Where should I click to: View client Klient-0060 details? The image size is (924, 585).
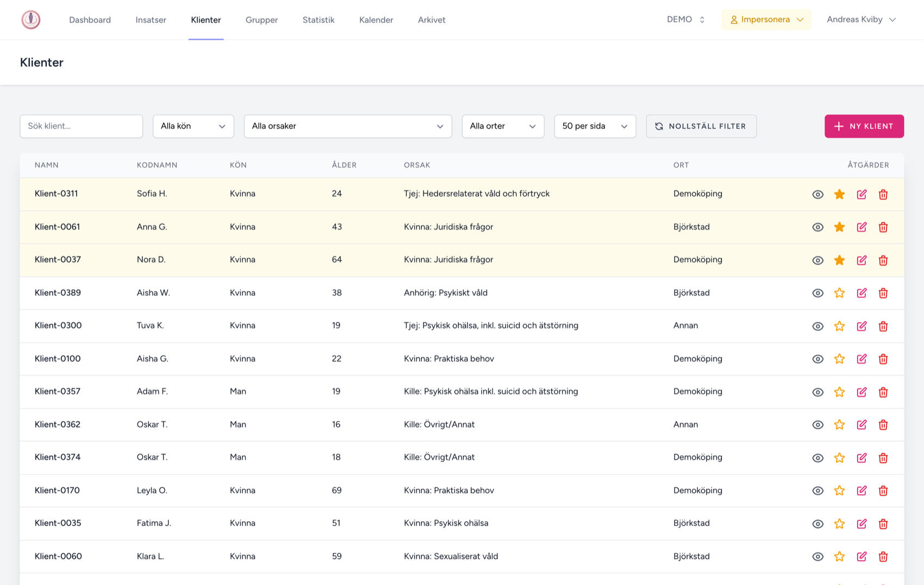[x=817, y=556]
